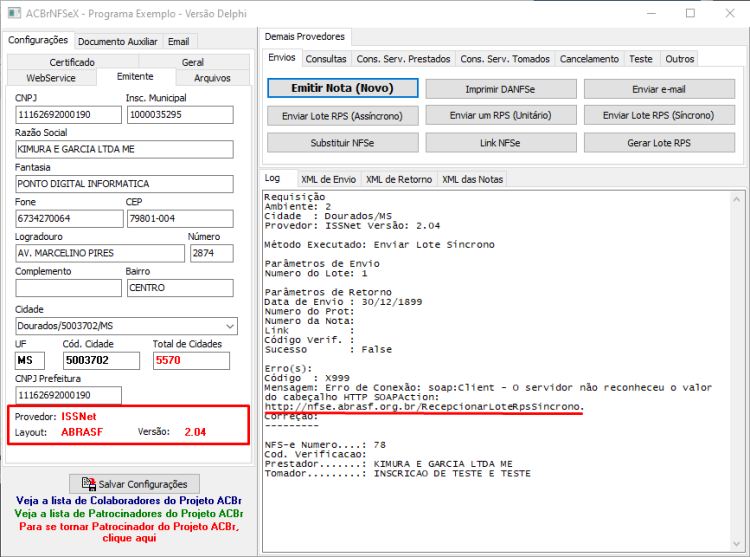The width and height of the screenshot is (750, 557).
Task: Click 'Método Executado: Enviar Lote Síncrono' line
Action: (379, 245)
